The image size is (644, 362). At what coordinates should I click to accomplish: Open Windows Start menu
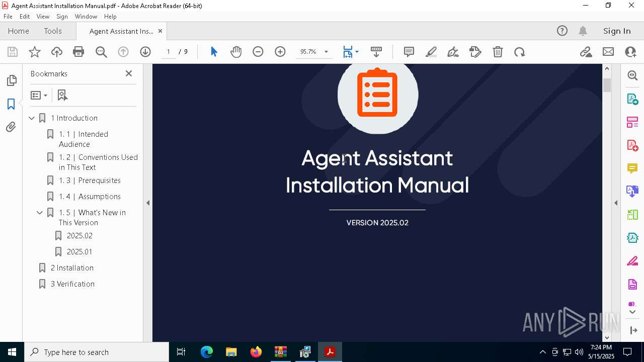point(12,352)
